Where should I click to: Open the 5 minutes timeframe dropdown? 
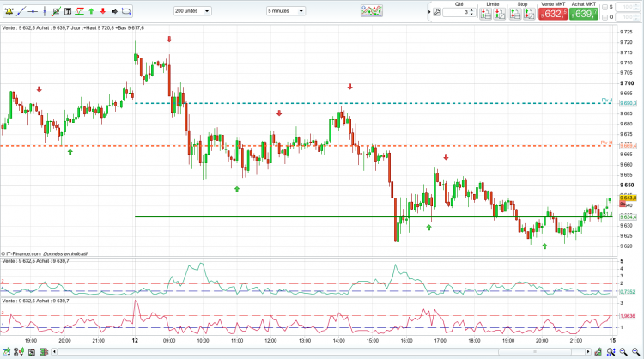click(285, 11)
